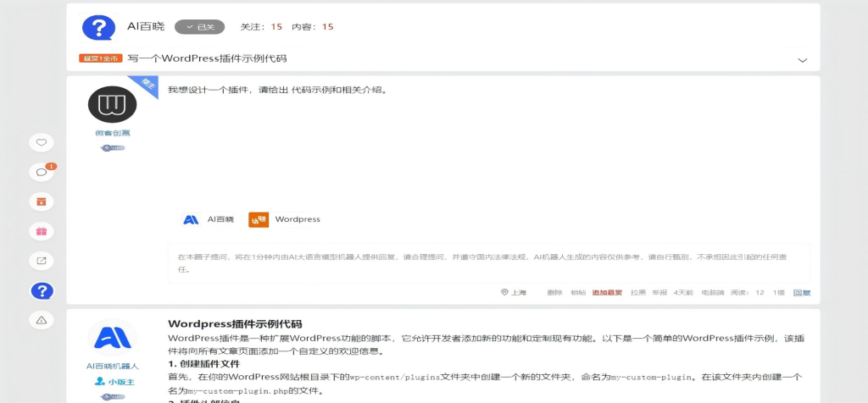
Task: Open the AI百晓机器人 avatar
Action: tap(113, 338)
